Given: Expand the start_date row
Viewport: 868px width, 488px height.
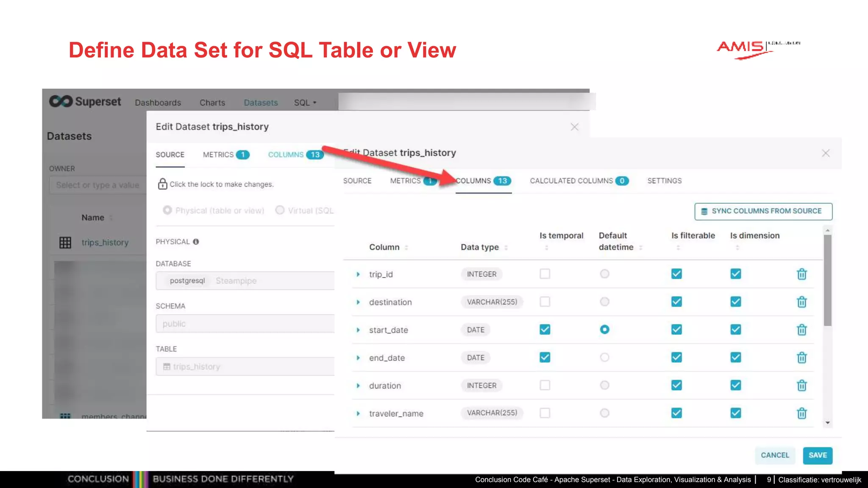Looking at the screenshot, I should point(358,330).
